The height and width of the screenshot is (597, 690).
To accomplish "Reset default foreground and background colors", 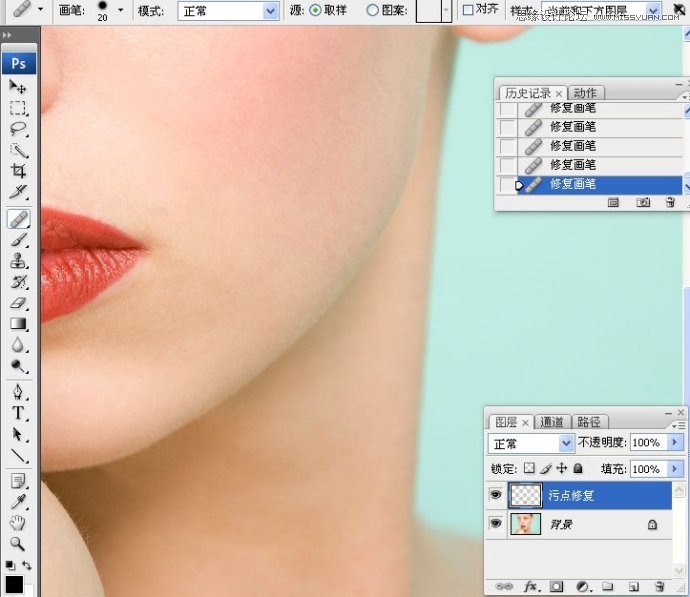I will tap(10, 565).
